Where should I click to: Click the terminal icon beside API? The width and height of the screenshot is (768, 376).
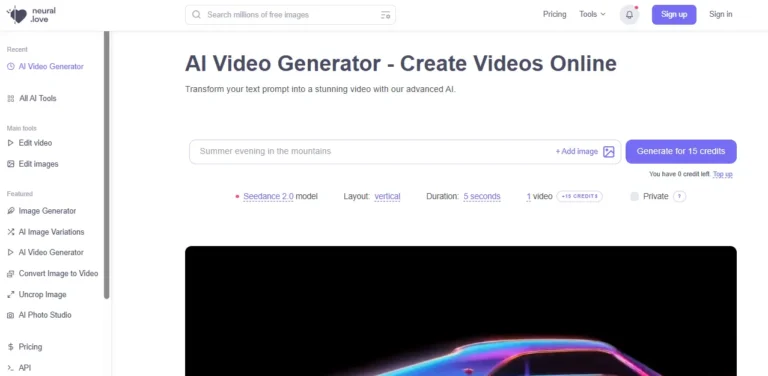(11, 368)
